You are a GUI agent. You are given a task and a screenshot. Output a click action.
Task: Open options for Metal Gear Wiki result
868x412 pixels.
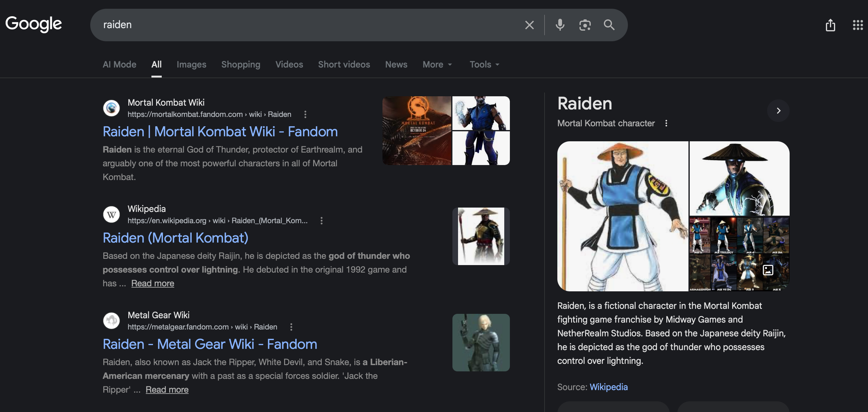click(x=291, y=327)
